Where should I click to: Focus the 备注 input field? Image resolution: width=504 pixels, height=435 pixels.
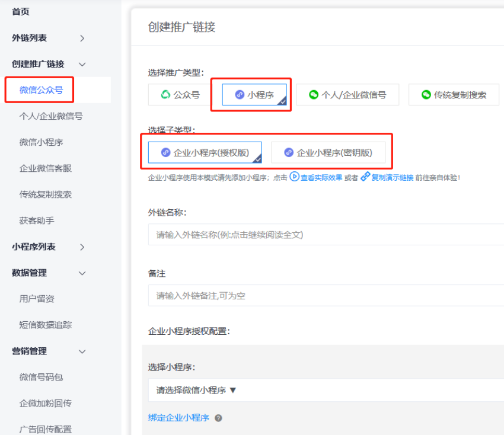click(x=326, y=296)
